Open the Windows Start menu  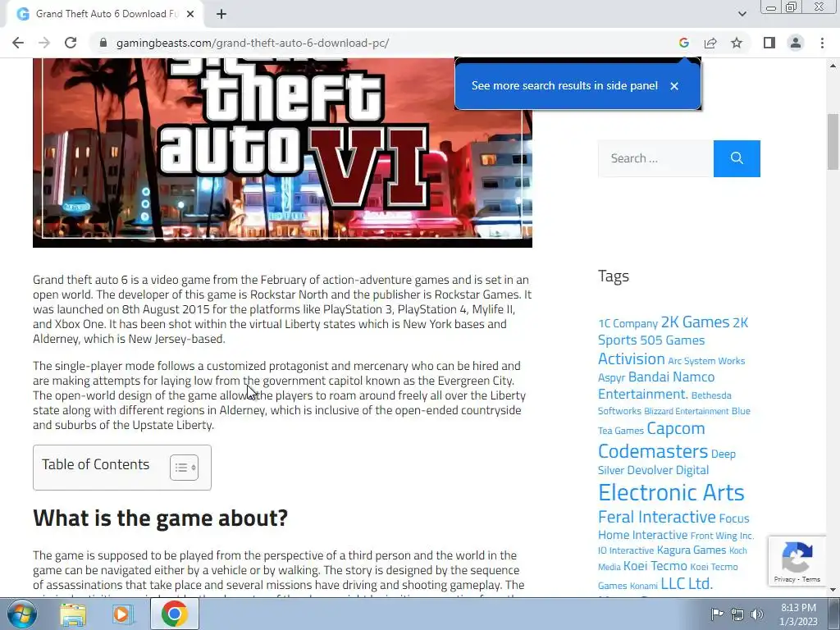tap(21, 614)
